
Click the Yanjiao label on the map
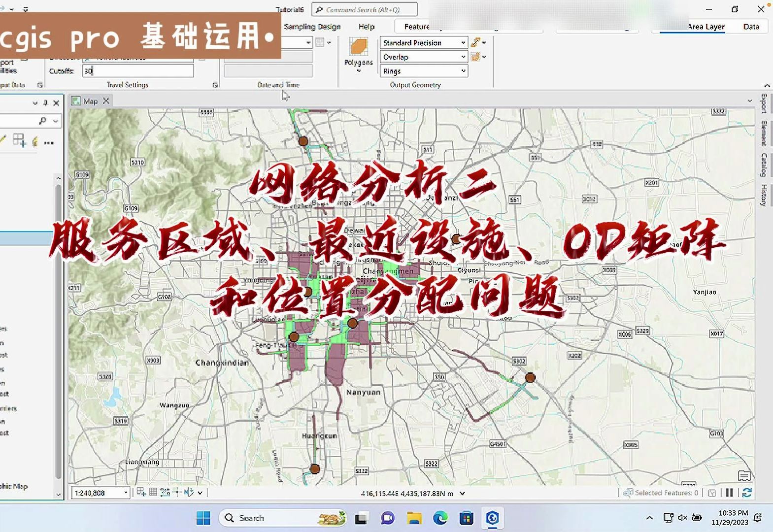705,292
